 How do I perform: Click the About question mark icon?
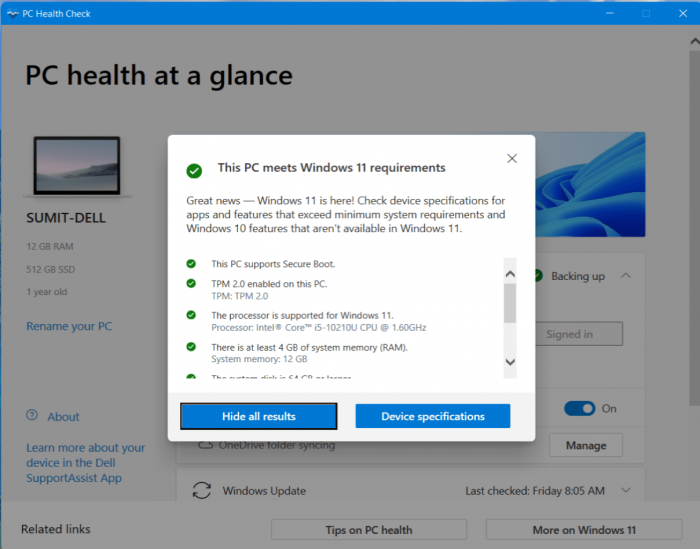[x=32, y=415]
